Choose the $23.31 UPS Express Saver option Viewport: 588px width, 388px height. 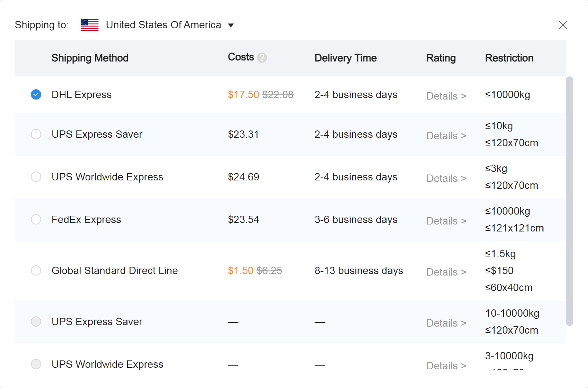[36, 134]
